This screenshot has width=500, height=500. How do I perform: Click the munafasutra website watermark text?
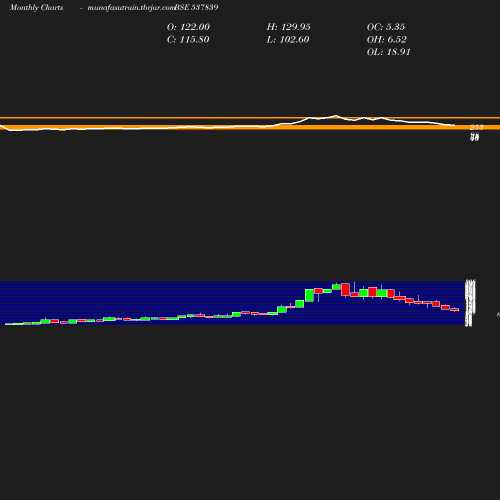click(131, 7)
